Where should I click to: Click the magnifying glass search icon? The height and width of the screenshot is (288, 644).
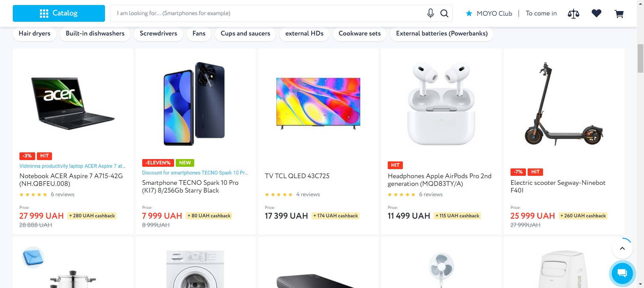[444, 13]
